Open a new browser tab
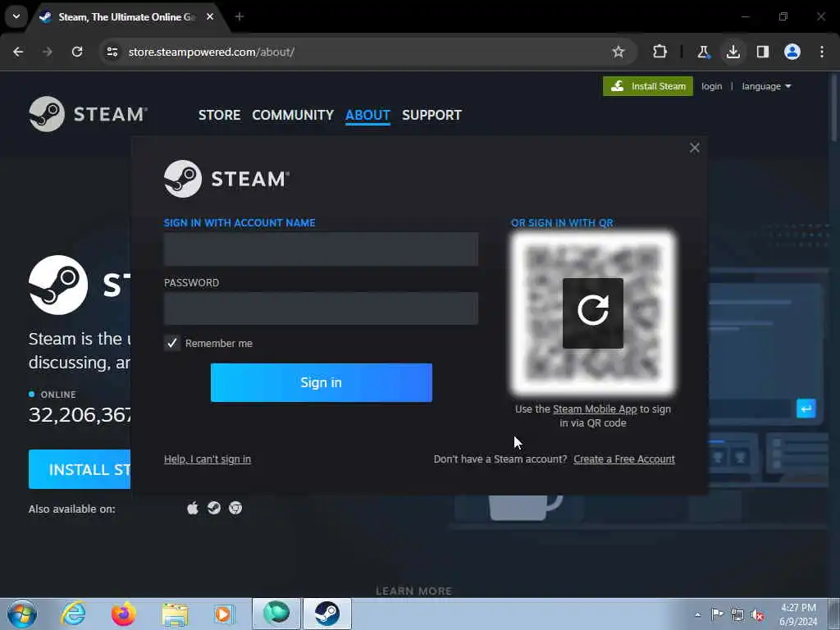Image resolution: width=840 pixels, height=630 pixels. 240,16
